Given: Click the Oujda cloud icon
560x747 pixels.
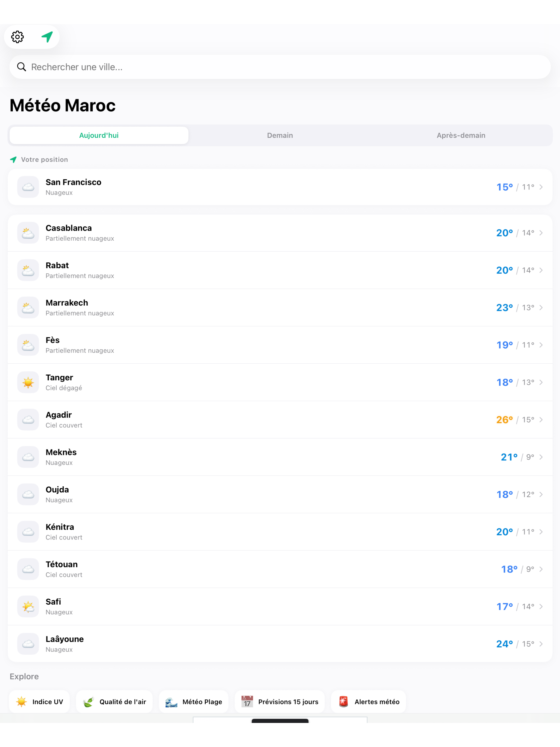Looking at the screenshot, I should click(28, 494).
